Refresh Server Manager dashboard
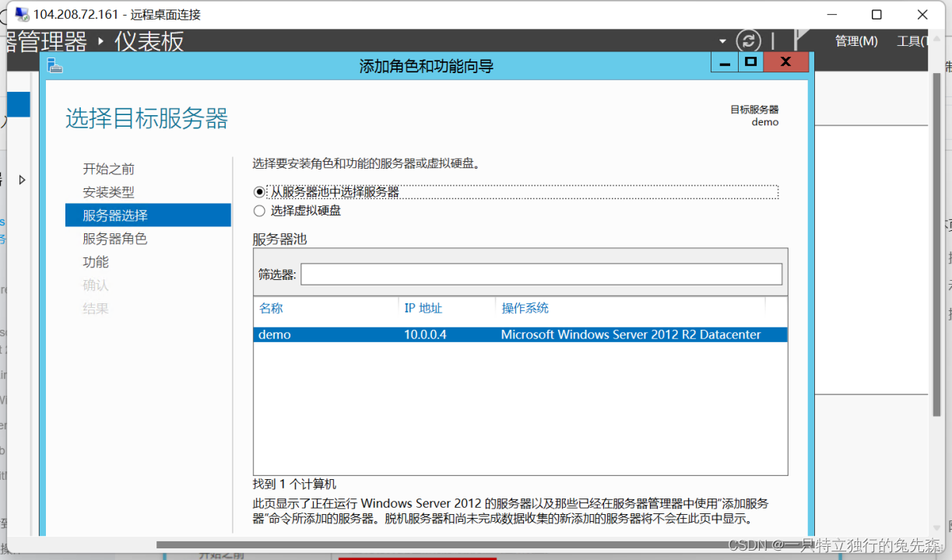Screen dimensions: 952x560 click(x=748, y=40)
